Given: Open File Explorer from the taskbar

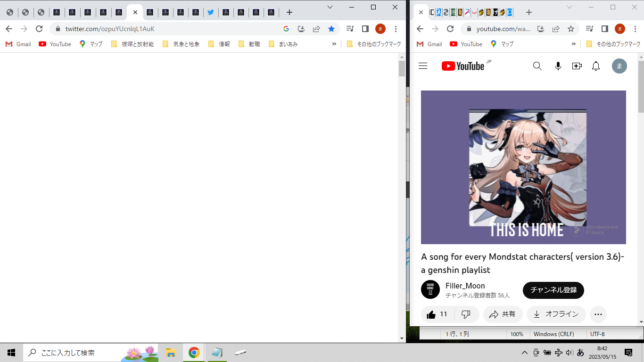Looking at the screenshot, I should pyautogui.click(x=171, y=352).
